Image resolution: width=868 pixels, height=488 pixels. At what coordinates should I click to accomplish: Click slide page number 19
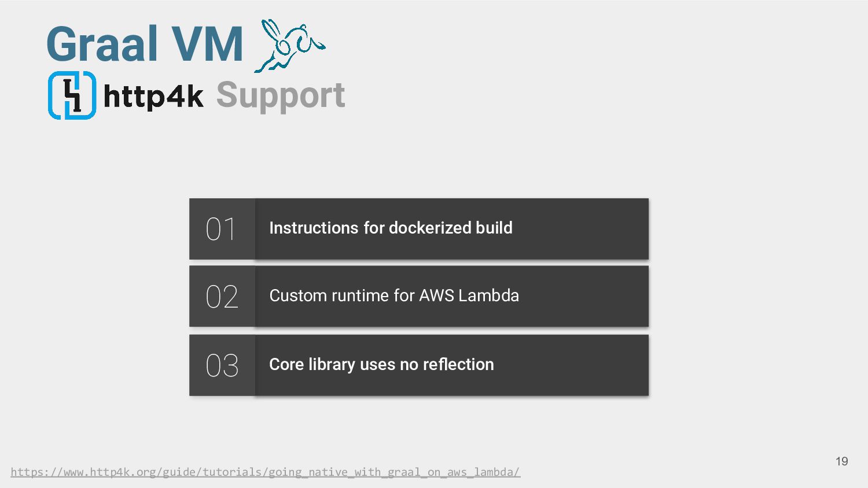click(841, 461)
